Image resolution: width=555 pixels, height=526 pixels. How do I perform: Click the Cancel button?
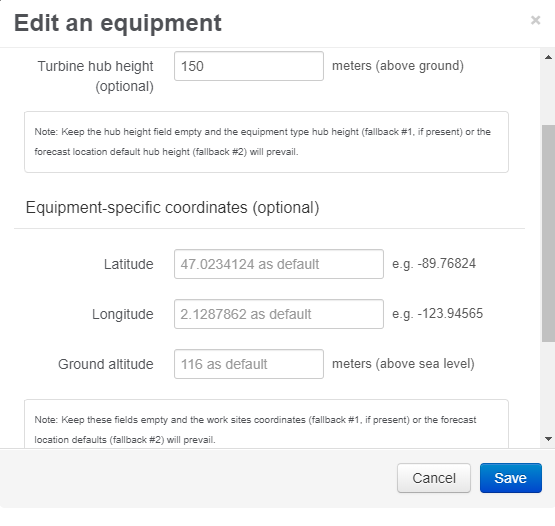coord(434,478)
